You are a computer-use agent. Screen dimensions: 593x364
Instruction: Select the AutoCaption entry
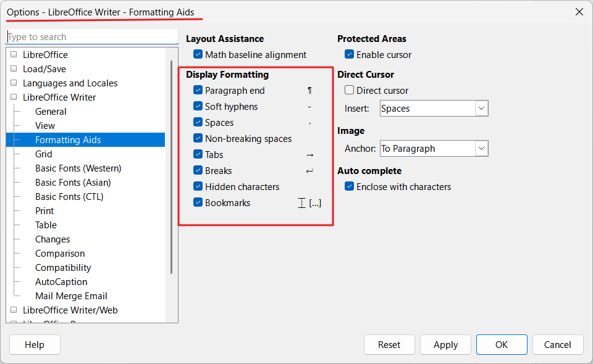[61, 282]
